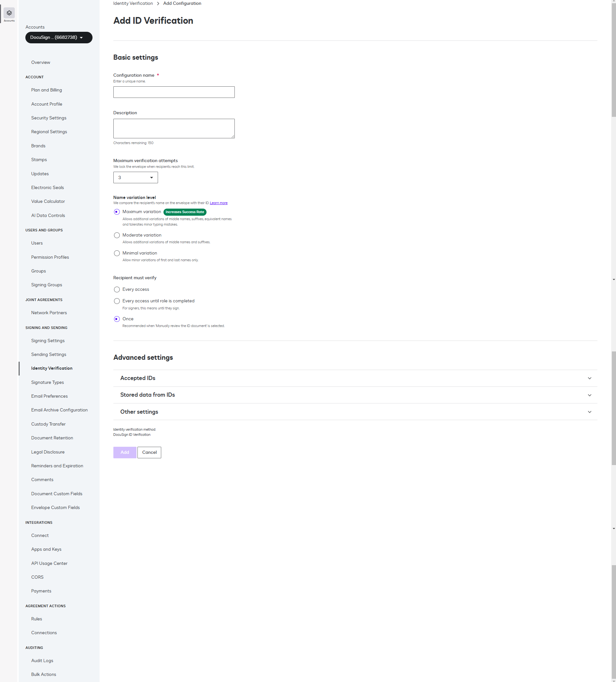Click the Configuration name input field

(x=174, y=92)
